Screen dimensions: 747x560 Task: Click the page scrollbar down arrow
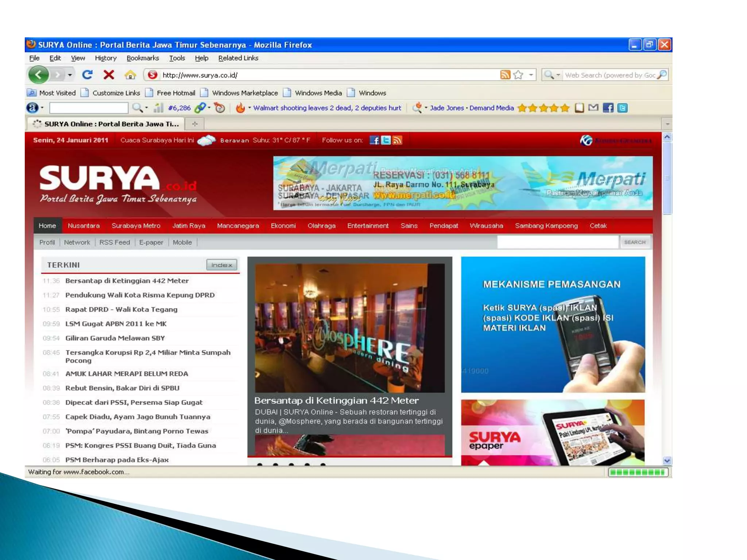click(667, 460)
